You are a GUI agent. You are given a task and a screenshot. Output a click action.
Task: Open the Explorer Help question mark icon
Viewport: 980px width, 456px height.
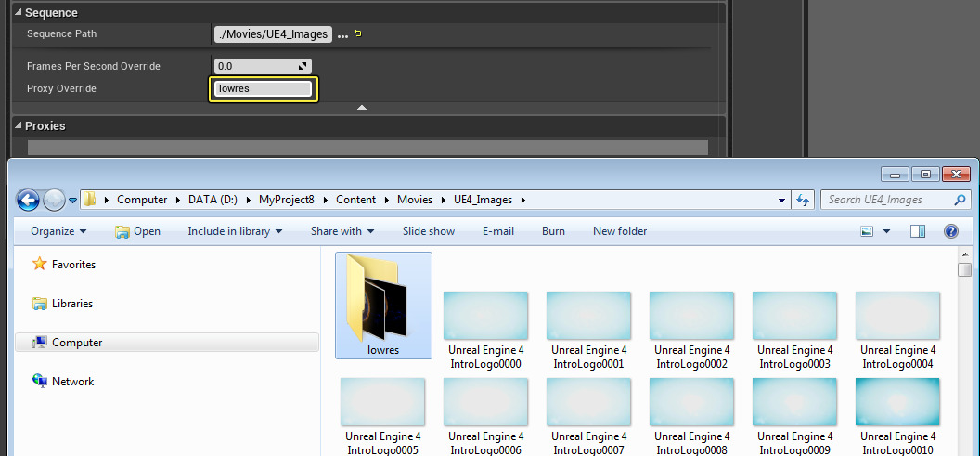950,231
